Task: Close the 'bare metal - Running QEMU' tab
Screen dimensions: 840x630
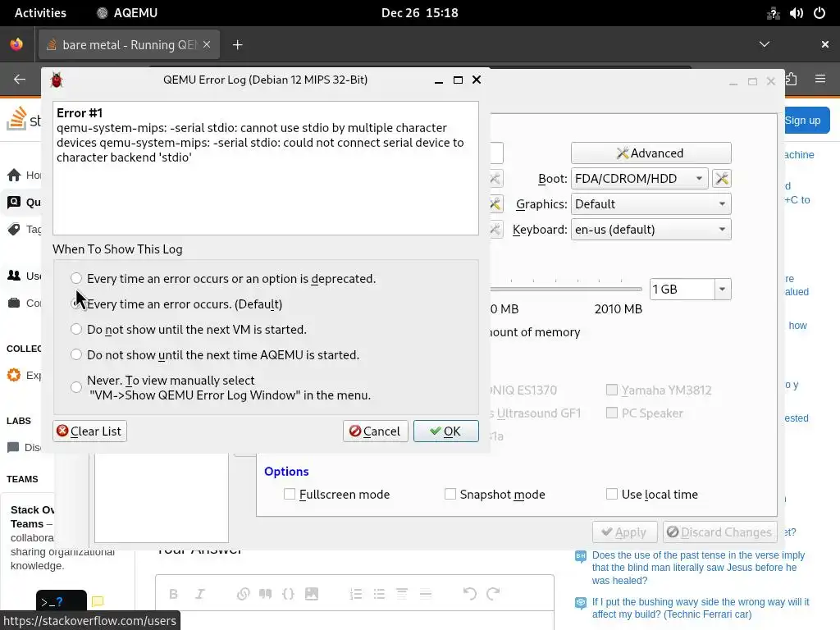Action: pyautogui.click(x=207, y=44)
